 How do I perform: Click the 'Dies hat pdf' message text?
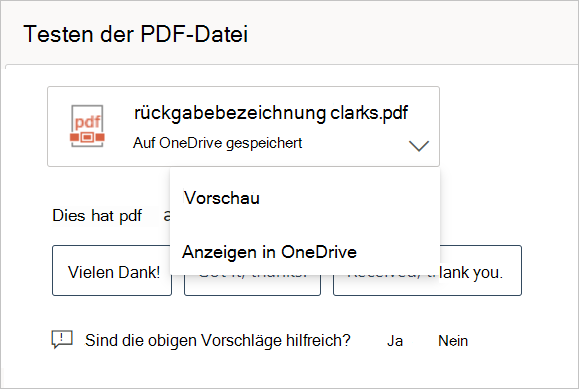97,216
